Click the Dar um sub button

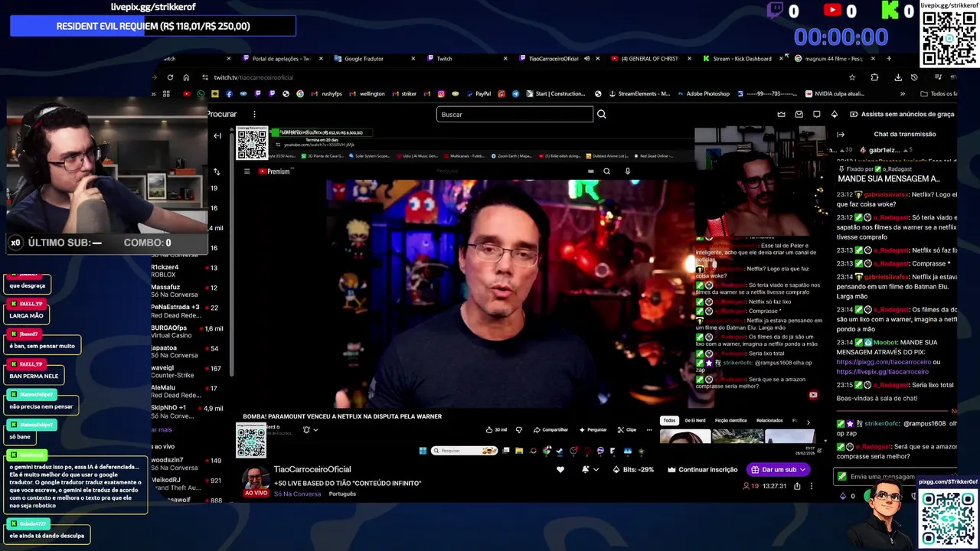(778, 469)
